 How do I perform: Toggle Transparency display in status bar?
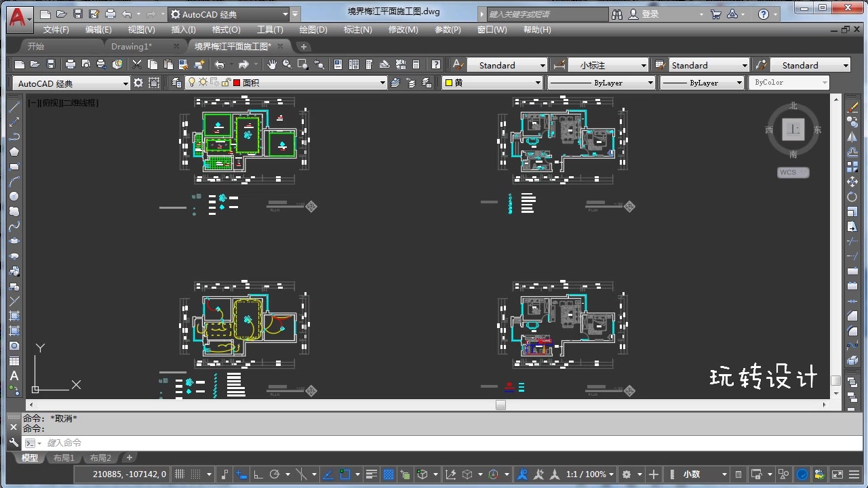pos(389,474)
